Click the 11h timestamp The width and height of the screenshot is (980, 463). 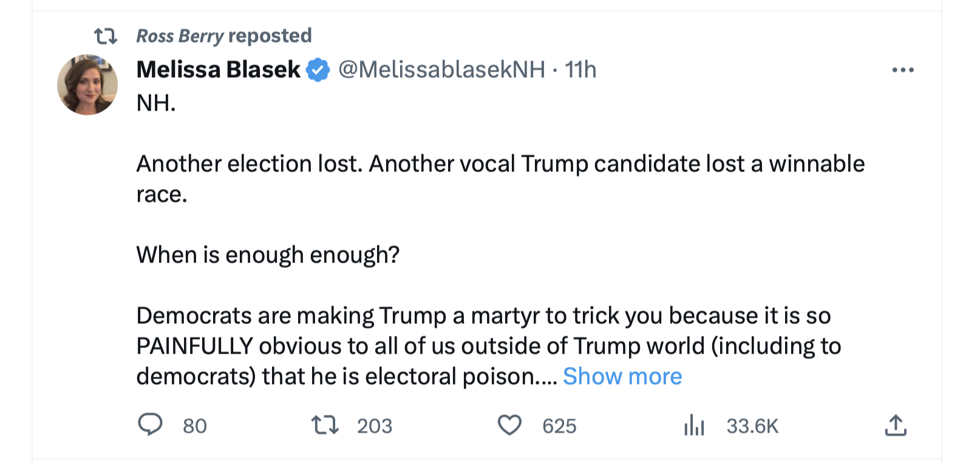580,70
